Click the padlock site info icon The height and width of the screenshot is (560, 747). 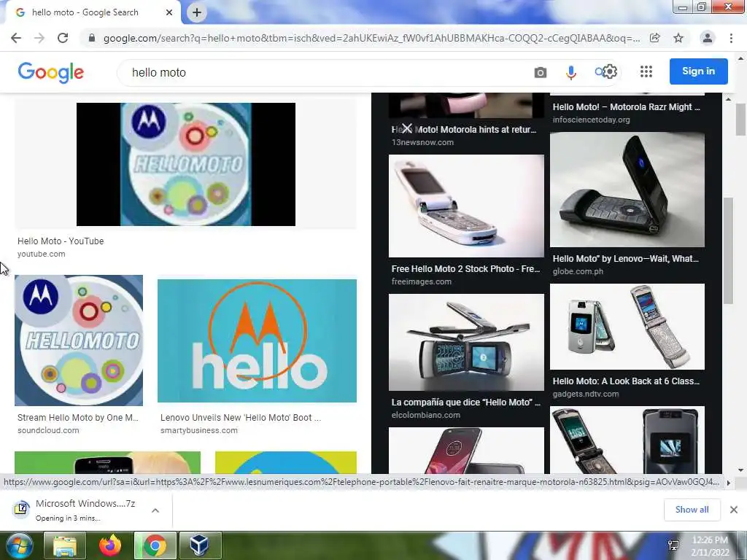[92, 38]
